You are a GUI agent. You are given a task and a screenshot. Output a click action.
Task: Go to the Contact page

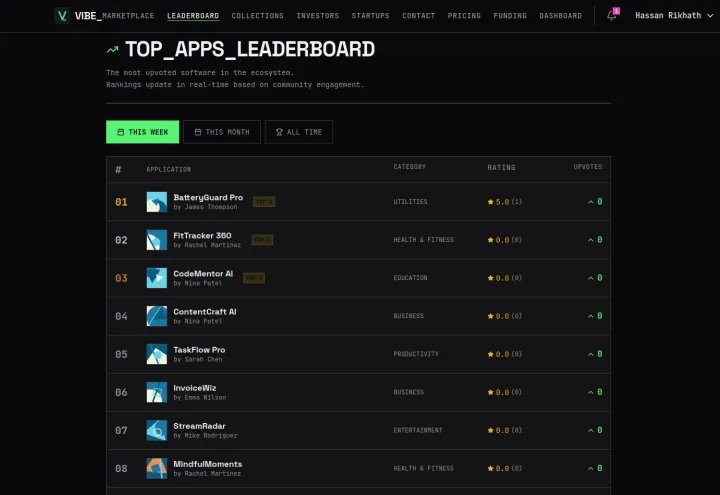[418, 16]
